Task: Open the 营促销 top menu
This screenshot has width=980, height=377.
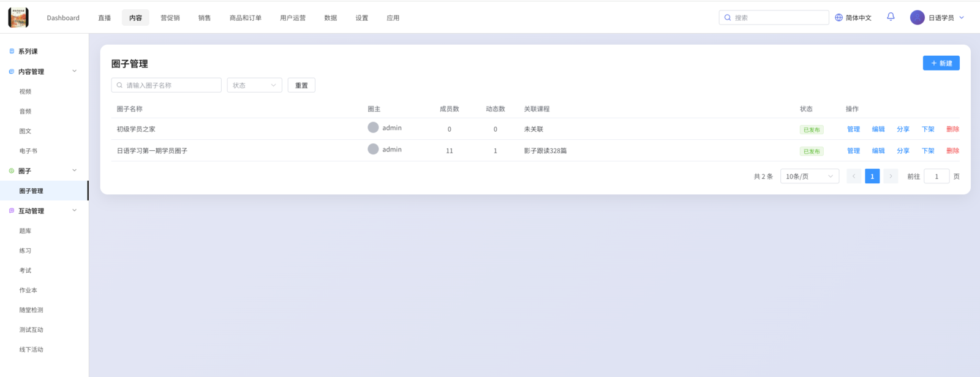Action: pos(170,18)
